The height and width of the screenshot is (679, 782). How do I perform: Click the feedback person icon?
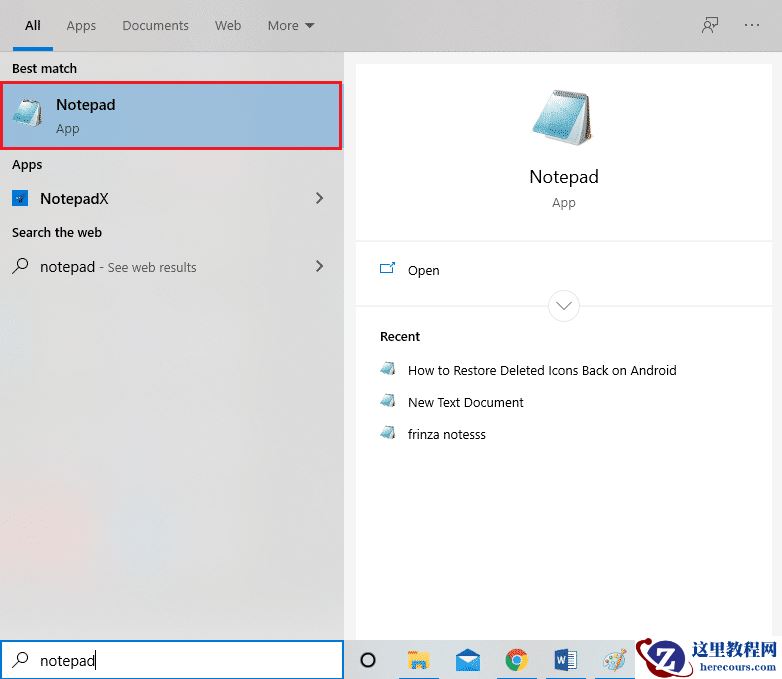[710, 25]
